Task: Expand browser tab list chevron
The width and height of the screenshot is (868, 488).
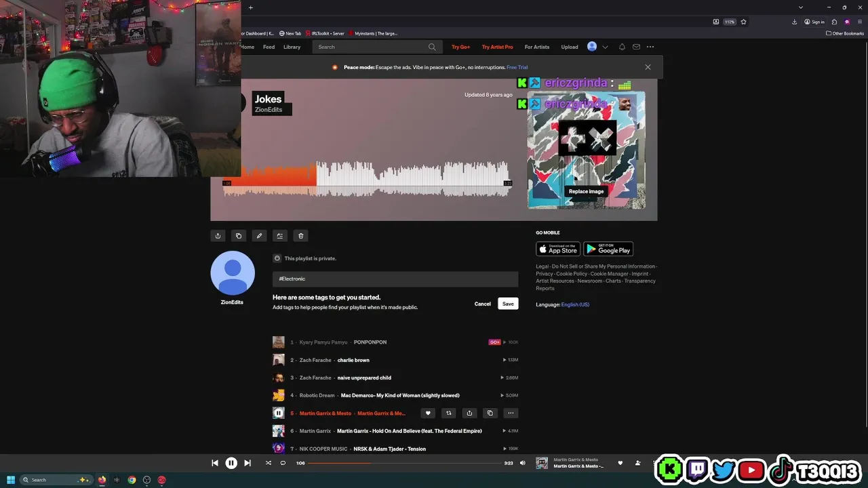Action: tap(801, 7)
